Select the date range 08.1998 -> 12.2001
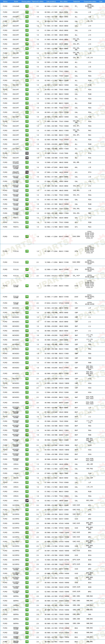The width and height of the screenshot is (105, 644). click(x=51, y=6)
